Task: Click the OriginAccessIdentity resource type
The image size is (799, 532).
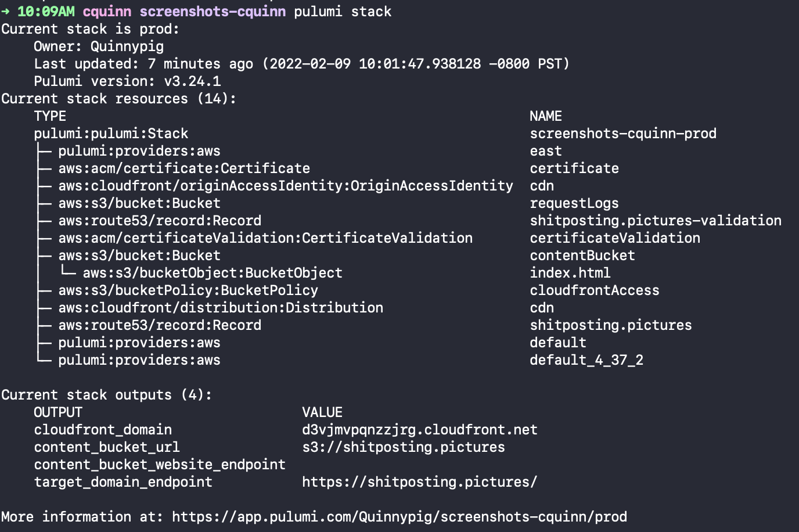Action: tap(286, 186)
